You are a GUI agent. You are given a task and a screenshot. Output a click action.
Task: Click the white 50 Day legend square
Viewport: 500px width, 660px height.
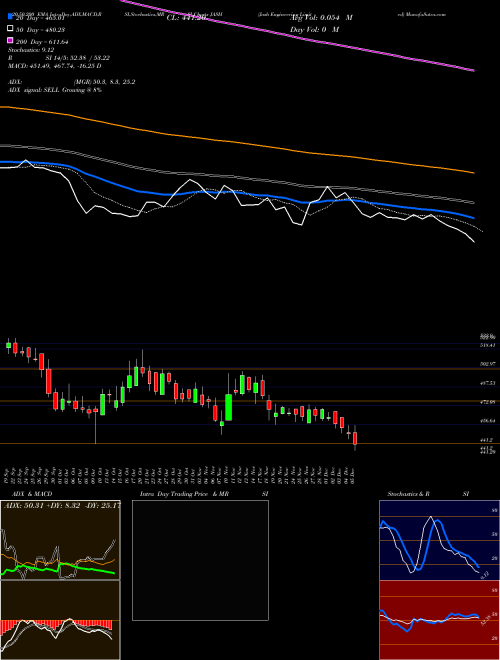pos(10,29)
